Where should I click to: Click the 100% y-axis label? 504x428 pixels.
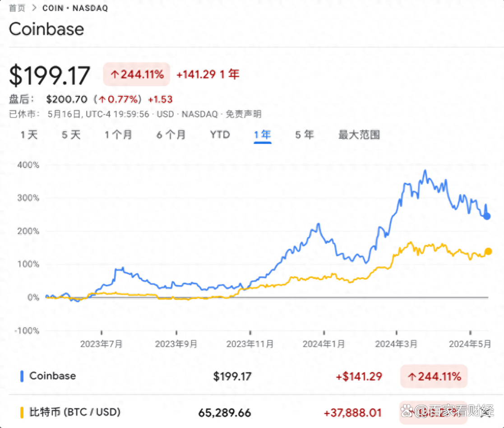click(x=28, y=264)
